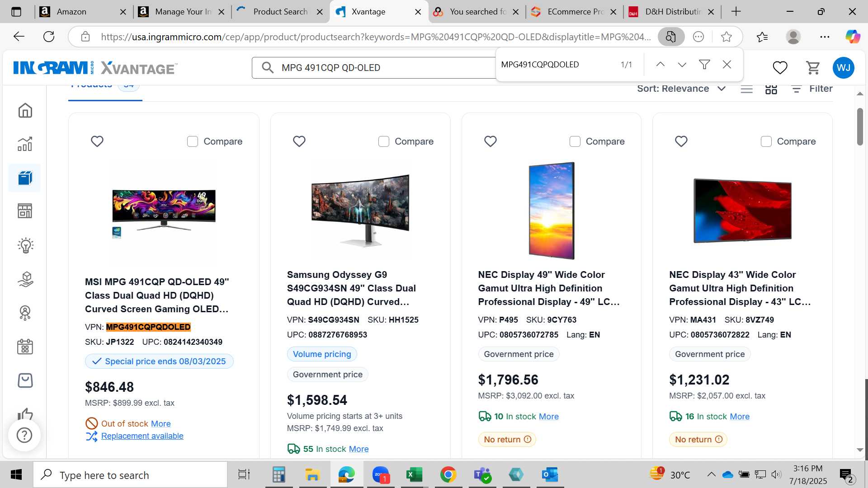Check Compare for Samsung Odyssey G9
The height and width of the screenshot is (488, 868).
(384, 141)
